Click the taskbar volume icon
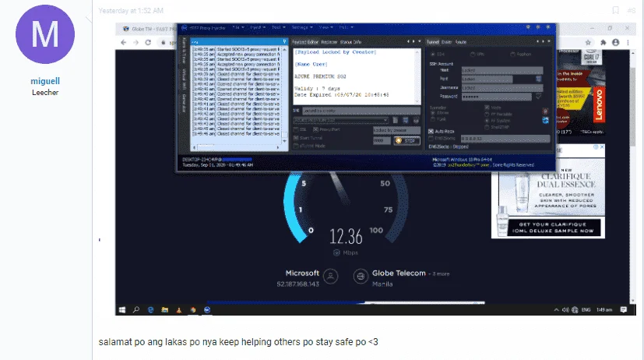The height and width of the screenshot is (360, 644). (x=565, y=310)
